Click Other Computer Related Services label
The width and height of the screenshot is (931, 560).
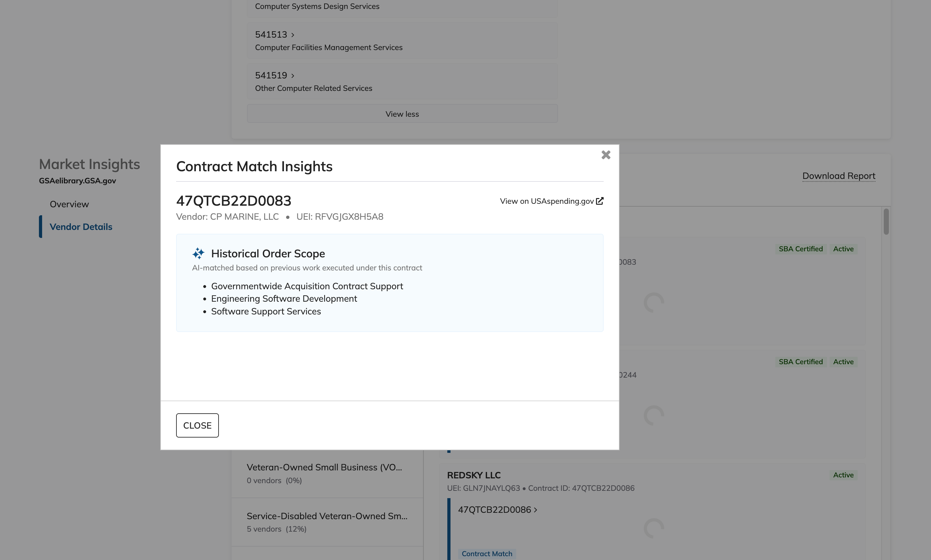click(x=313, y=88)
